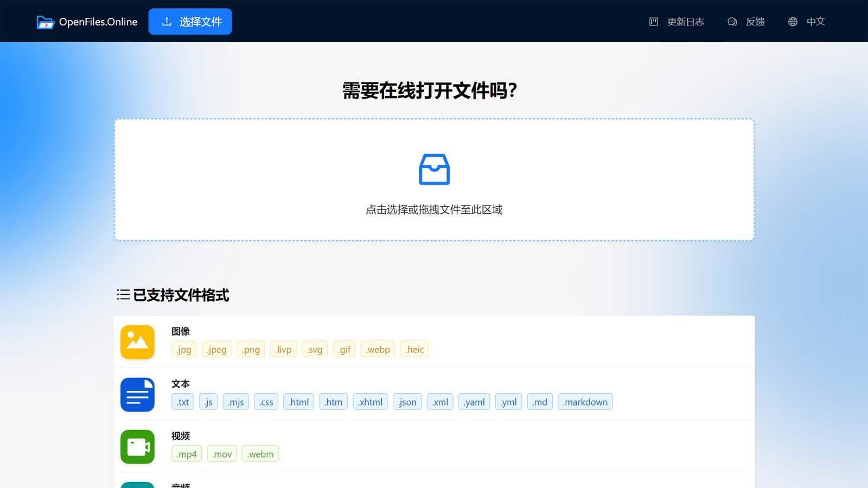Pick the .mp4 format tag
Viewport: 868px width, 488px height.
click(x=187, y=454)
